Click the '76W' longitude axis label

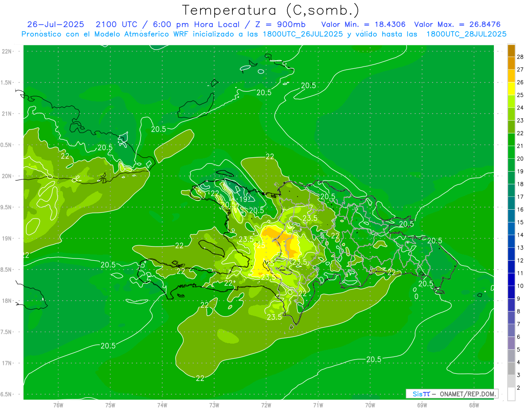[58, 405]
